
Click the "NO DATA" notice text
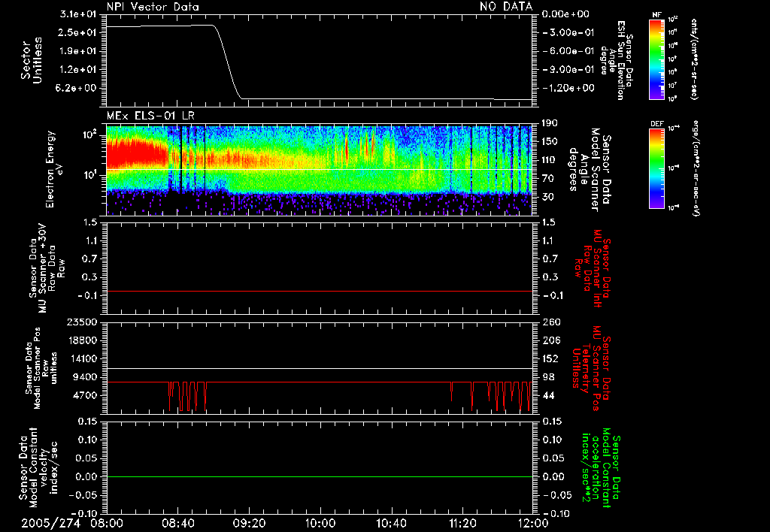coord(506,6)
